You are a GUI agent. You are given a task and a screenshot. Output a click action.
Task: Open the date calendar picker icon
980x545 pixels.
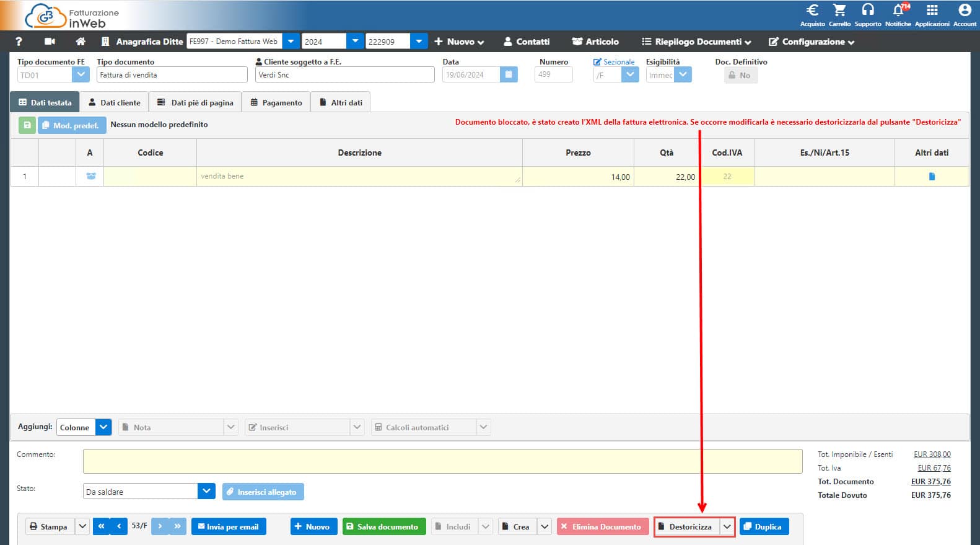[x=509, y=74]
